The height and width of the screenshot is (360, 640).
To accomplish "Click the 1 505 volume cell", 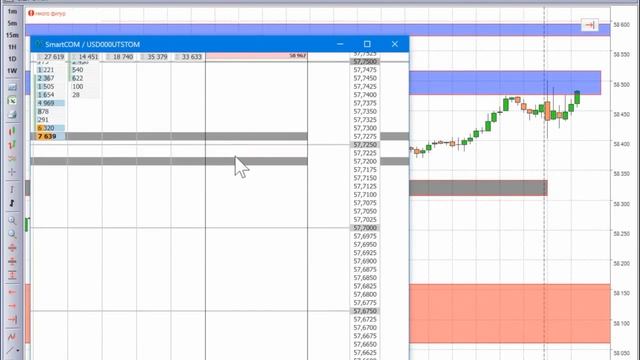I will (x=50, y=87).
